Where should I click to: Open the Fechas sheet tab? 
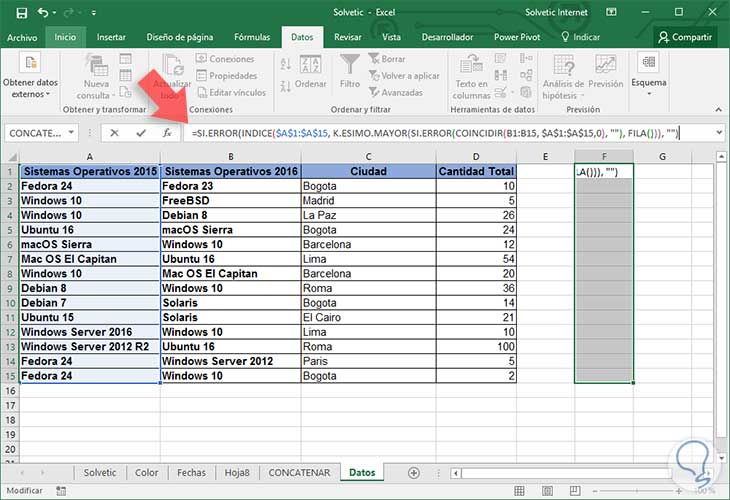[x=191, y=473]
